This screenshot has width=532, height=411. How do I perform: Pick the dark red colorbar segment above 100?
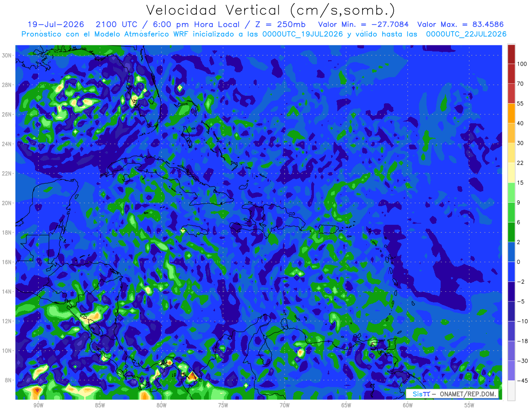pos(511,54)
